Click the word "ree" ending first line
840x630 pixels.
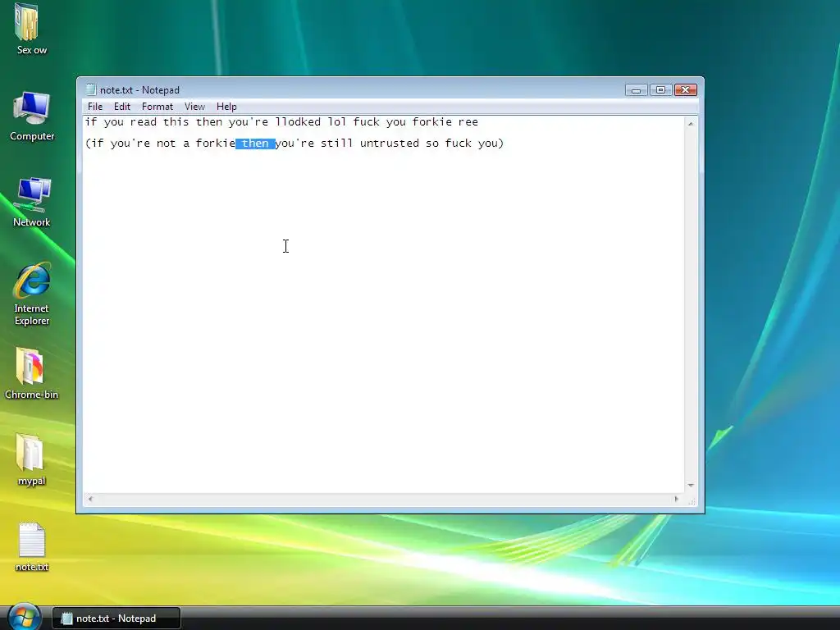[x=468, y=121]
